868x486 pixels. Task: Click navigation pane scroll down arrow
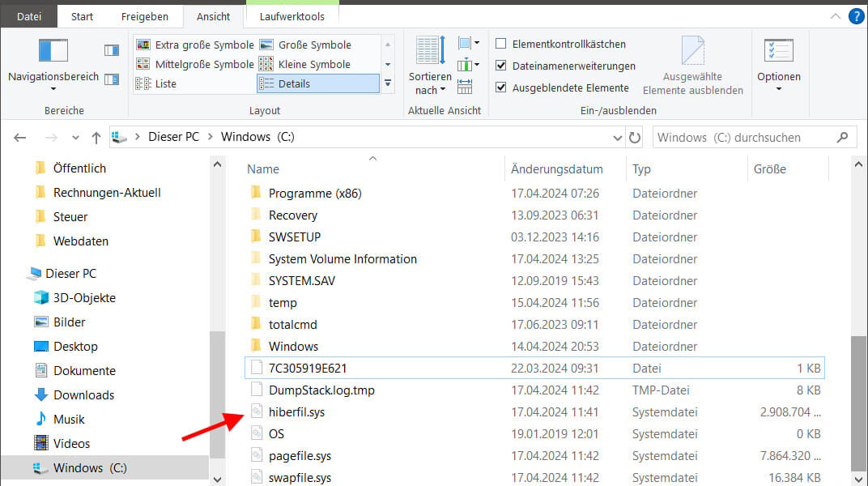tap(218, 480)
